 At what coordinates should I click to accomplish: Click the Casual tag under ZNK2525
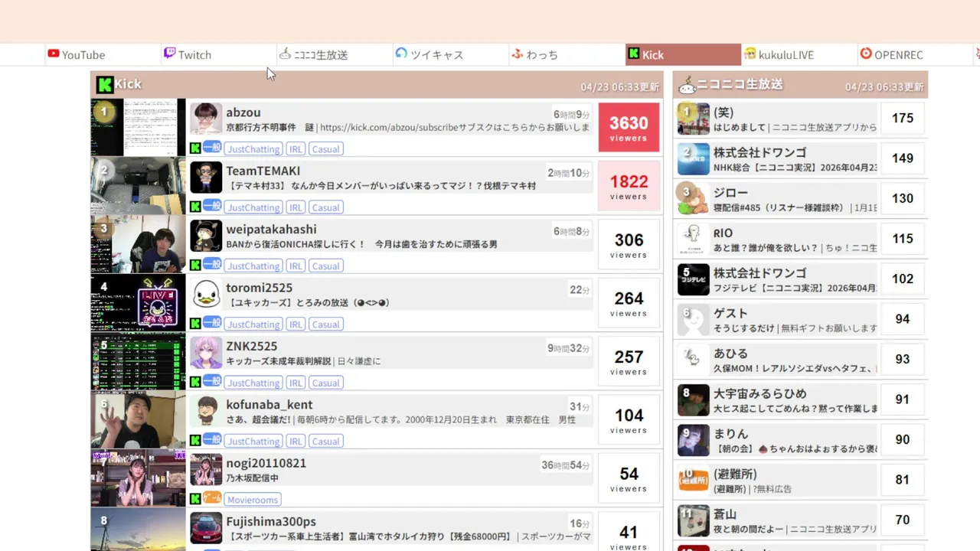[x=325, y=383]
